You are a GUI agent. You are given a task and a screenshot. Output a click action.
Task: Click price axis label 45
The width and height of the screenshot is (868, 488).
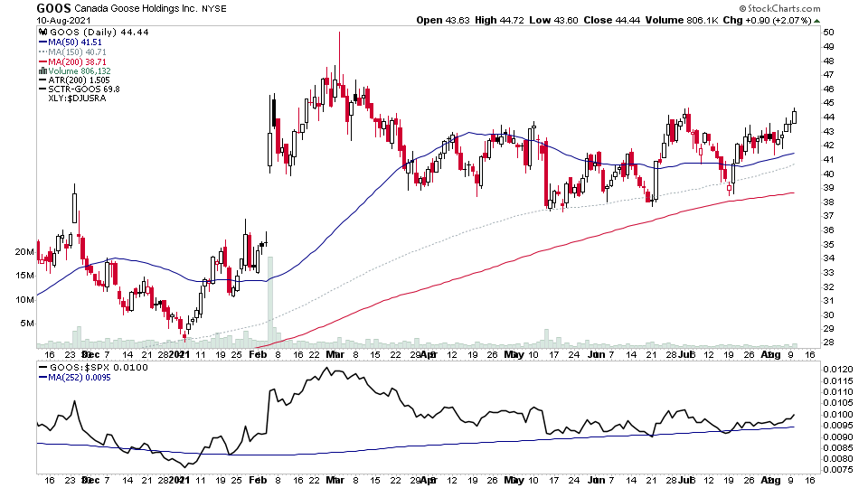click(829, 103)
